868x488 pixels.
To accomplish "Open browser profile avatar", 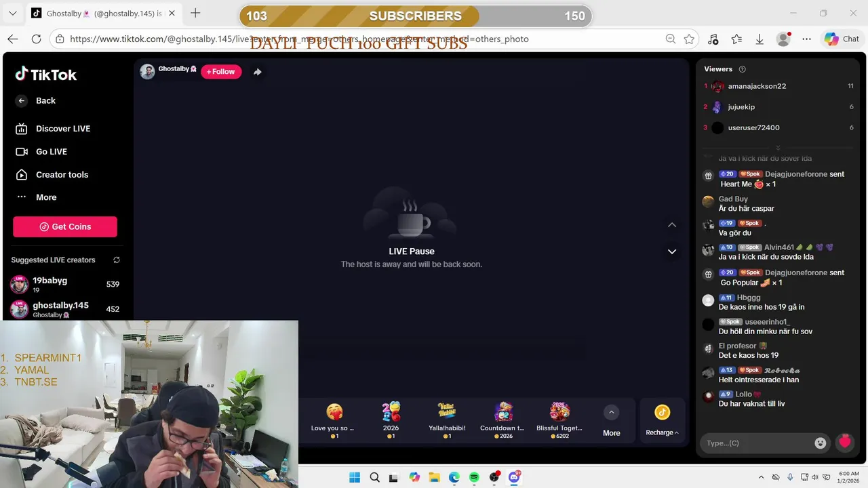I will point(783,39).
